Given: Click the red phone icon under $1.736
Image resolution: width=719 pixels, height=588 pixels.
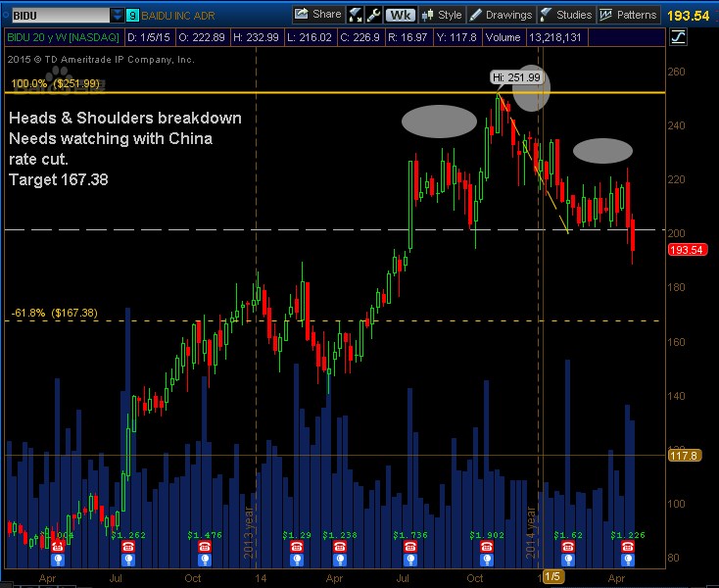Looking at the screenshot, I should coord(410,547).
